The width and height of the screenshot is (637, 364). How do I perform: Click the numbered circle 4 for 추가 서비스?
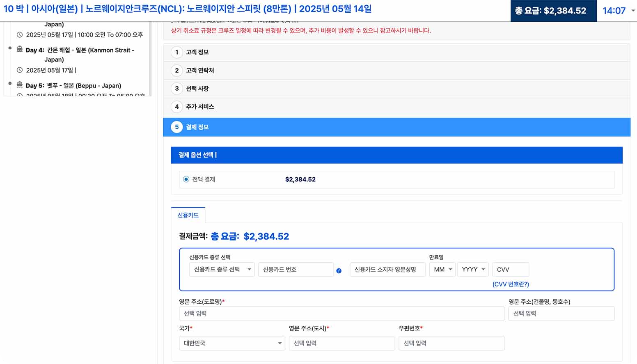click(x=176, y=107)
